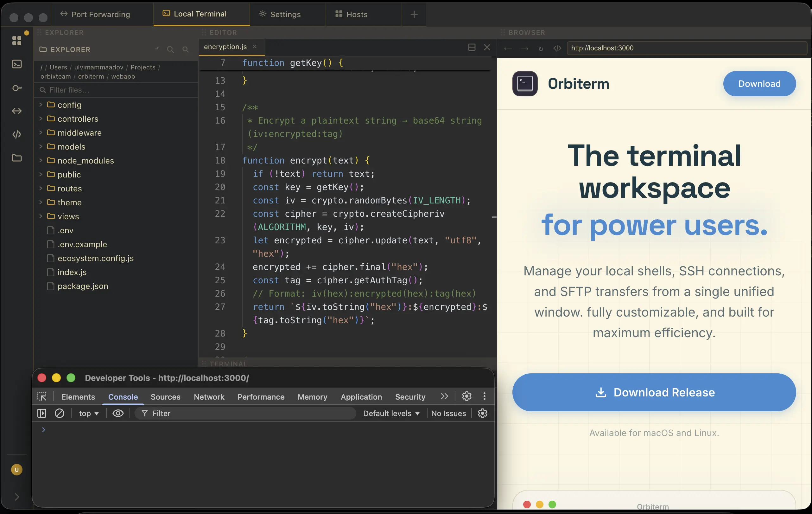Go back in the embedded browser
This screenshot has height=514, width=812.
[x=508, y=48]
